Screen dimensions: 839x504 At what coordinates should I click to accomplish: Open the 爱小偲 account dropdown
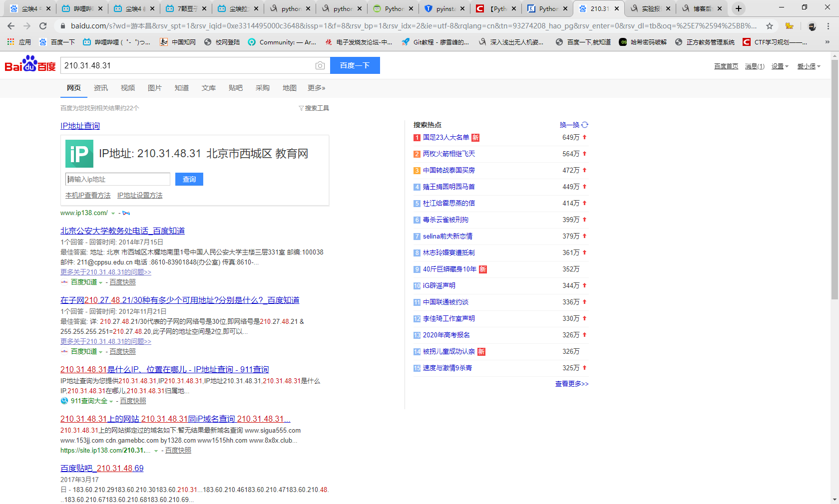809,66
